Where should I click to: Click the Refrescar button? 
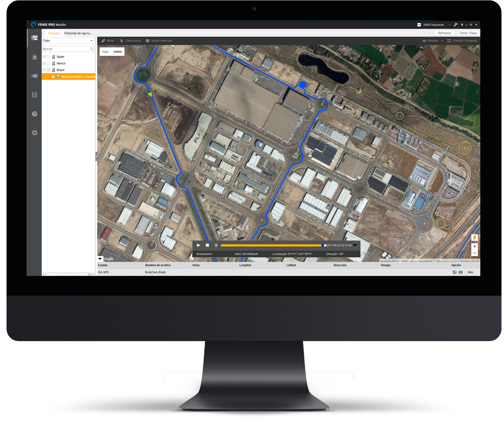tap(445, 33)
